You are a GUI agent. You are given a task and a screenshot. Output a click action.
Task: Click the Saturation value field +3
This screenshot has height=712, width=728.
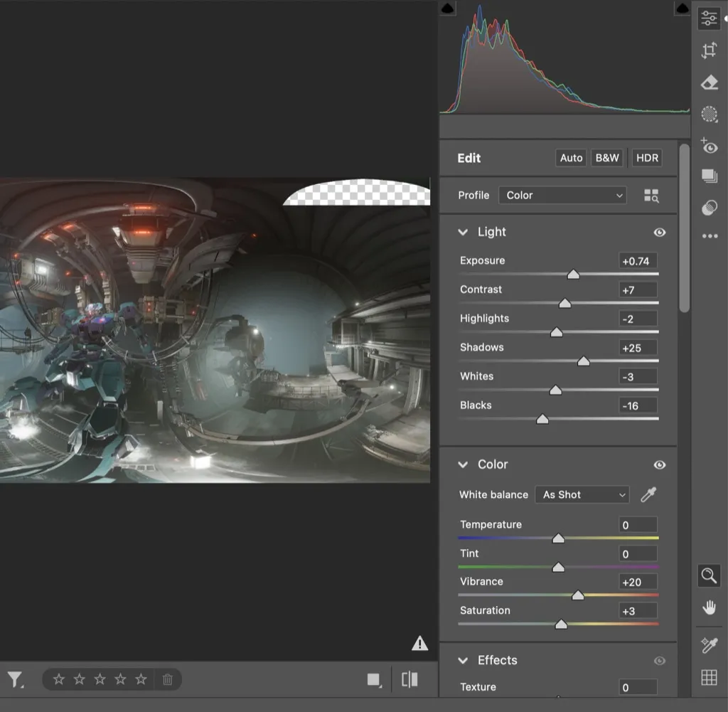638,611
